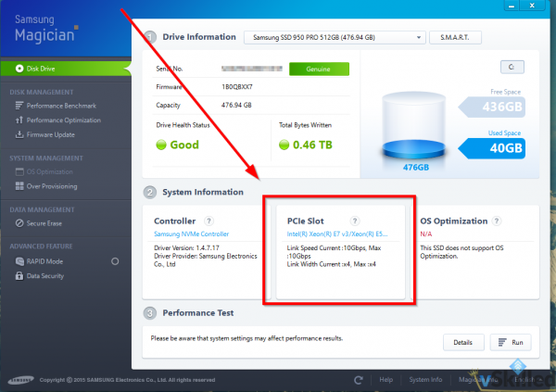The width and height of the screenshot is (556, 392).
Task: Open the Disk Drive section
Action: (x=66, y=69)
